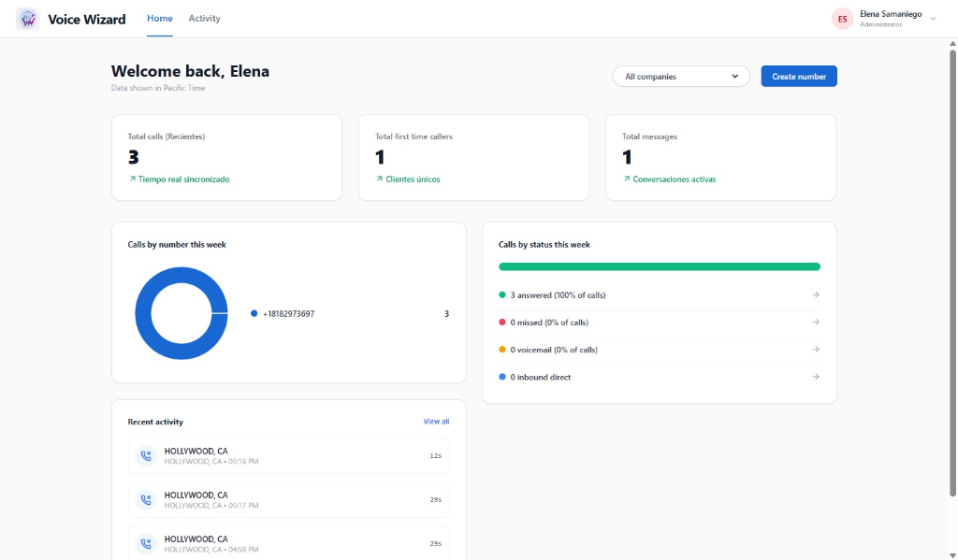Click the trend arrow beside Clientes únicos
Screen dimensions: 958x560
pyautogui.click(x=380, y=179)
